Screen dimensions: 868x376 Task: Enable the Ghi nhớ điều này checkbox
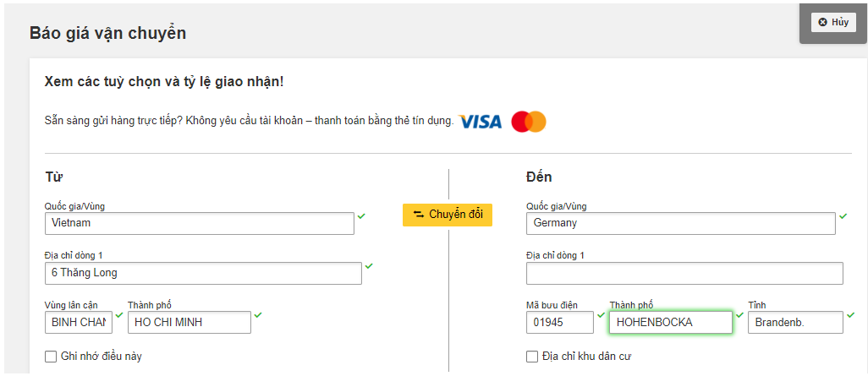tap(51, 357)
